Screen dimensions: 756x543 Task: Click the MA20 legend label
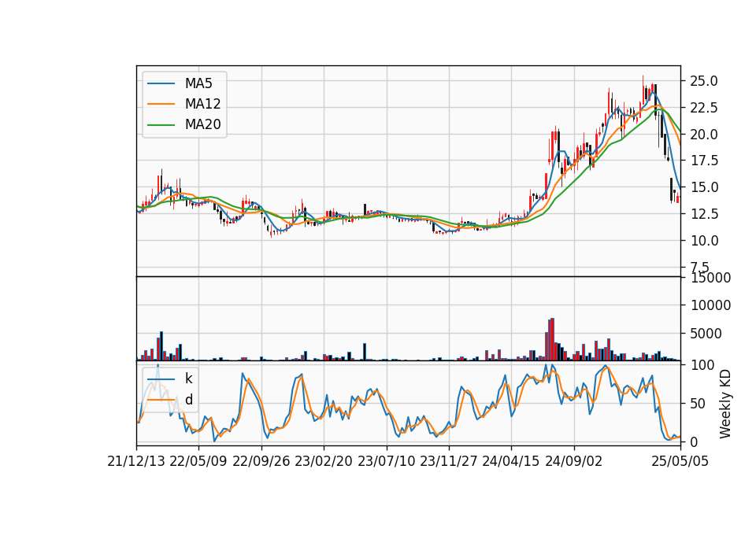pyautogui.click(x=202, y=124)
